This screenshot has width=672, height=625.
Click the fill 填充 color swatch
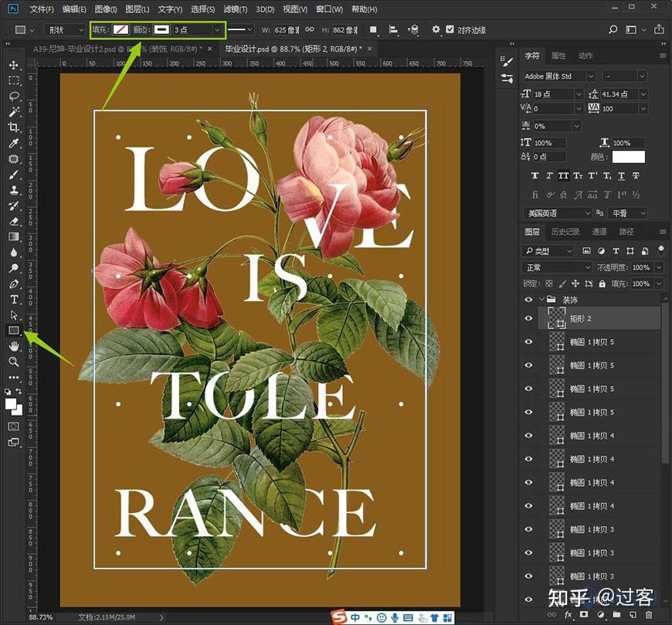[x=120, y=29]
